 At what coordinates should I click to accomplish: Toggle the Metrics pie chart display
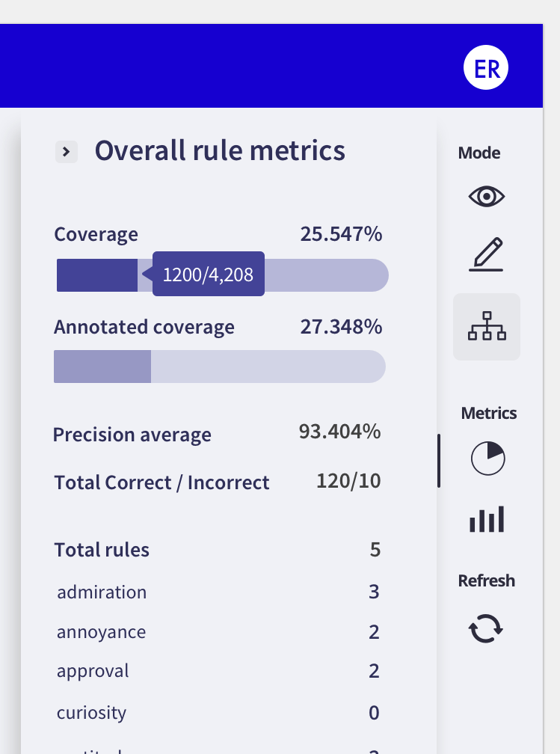[x=487, y=459]
